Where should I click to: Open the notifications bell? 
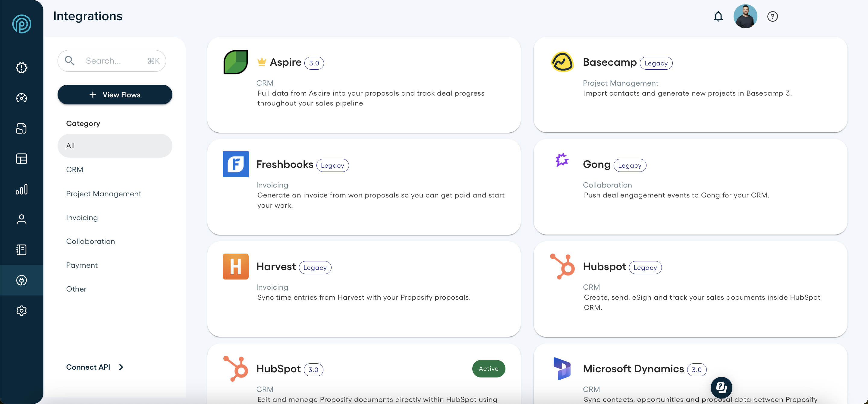(x=718, y=17)
